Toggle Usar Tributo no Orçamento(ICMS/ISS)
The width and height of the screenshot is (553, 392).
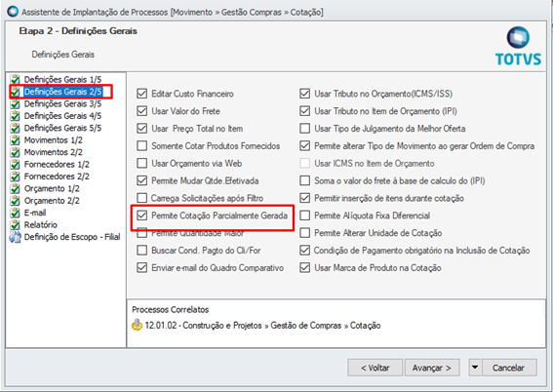(x=304, y=94)
